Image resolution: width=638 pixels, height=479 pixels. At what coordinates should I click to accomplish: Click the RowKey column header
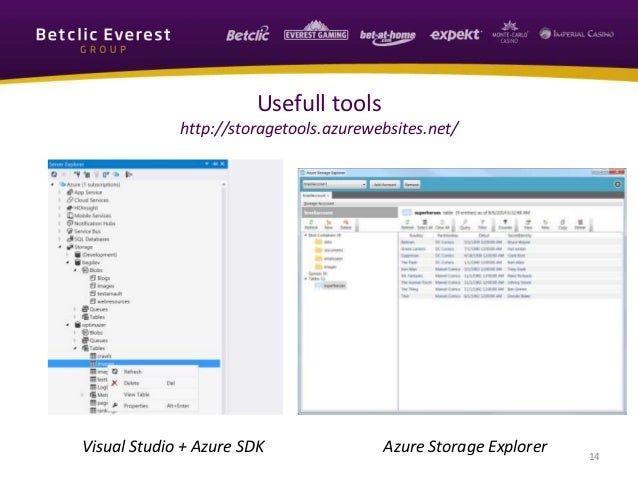point(416,235)
